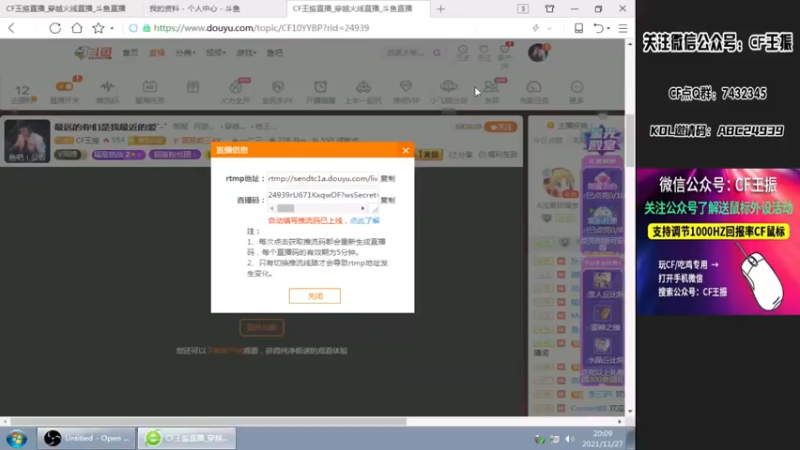
Task: Expand the 游戏 dropdown menu
Action: 246,53
